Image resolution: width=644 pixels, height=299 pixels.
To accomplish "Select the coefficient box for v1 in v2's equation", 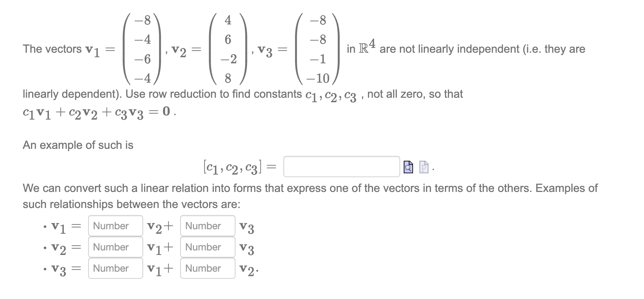I will 115,247.
